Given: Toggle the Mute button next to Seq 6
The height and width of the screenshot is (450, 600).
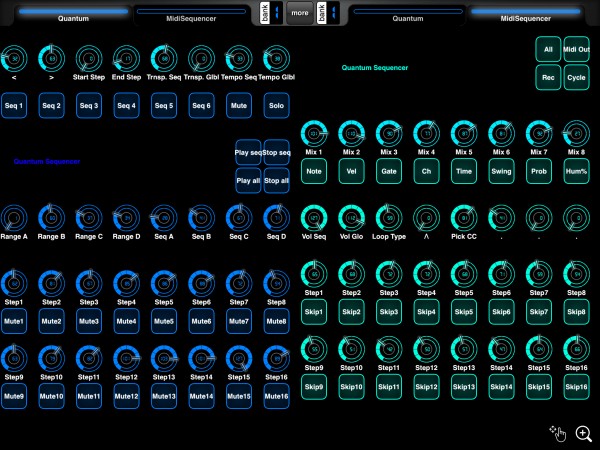Looking at the screenshot, I should [239, 105].
